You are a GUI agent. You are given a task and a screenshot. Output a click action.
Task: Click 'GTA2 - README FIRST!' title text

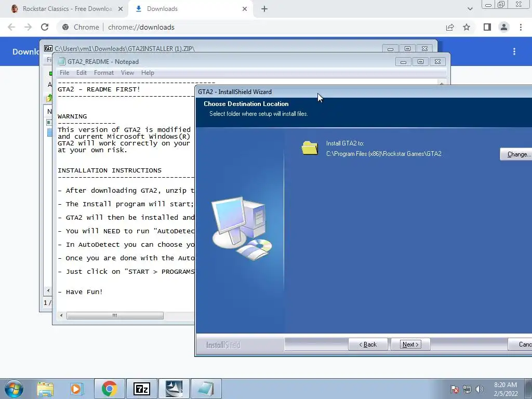99,89
